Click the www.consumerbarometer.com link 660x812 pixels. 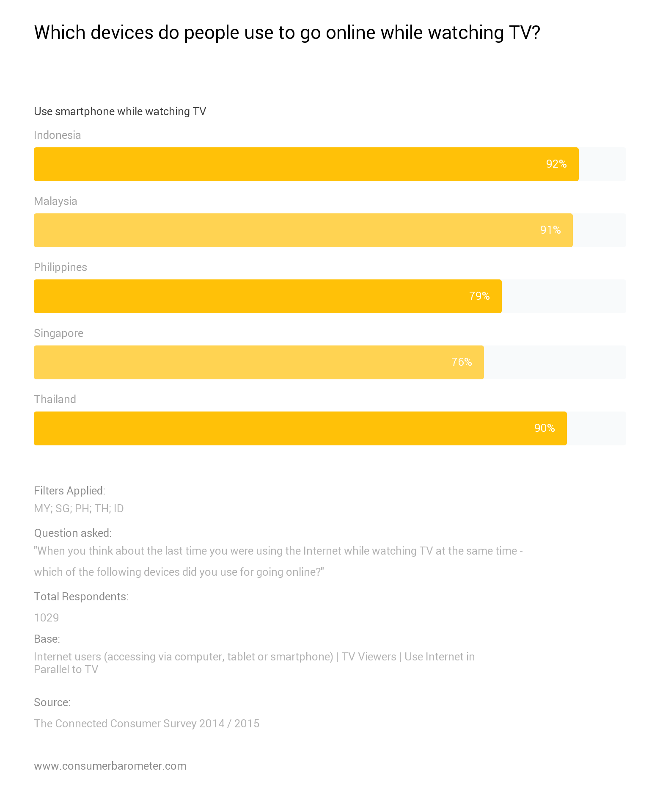click(110, 766)
